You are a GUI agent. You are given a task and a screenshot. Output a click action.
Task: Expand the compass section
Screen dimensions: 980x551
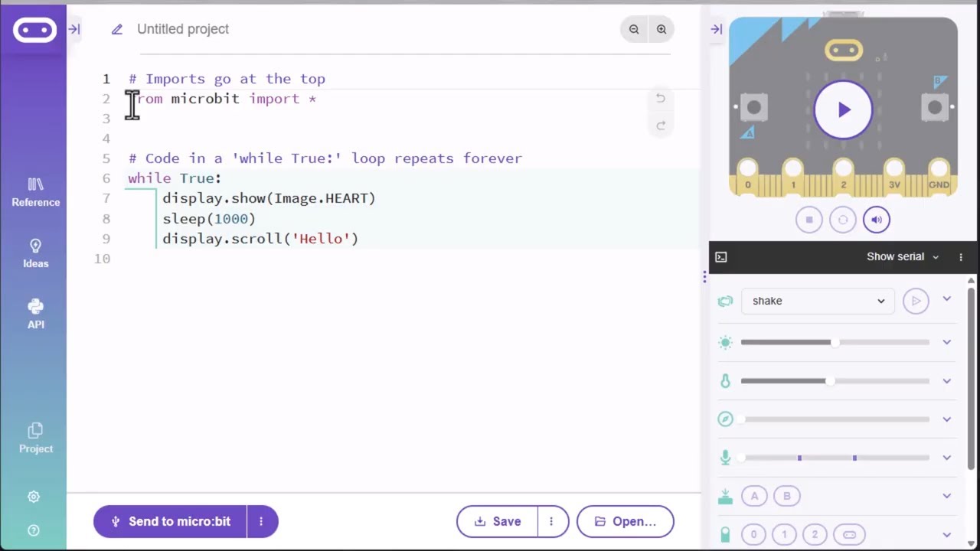coord(947,419)
